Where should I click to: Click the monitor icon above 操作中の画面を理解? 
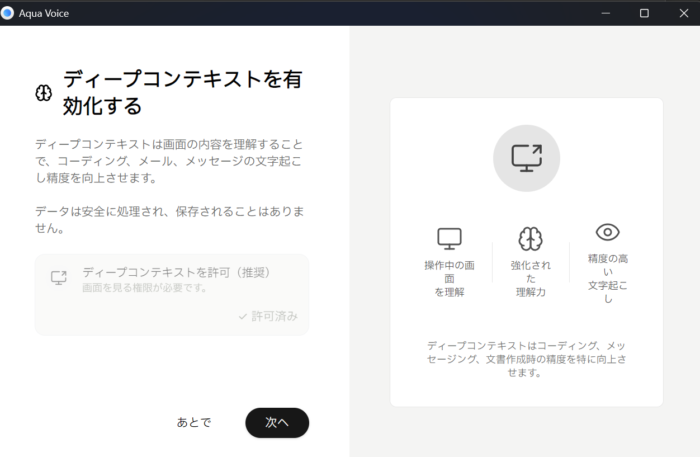449,238
